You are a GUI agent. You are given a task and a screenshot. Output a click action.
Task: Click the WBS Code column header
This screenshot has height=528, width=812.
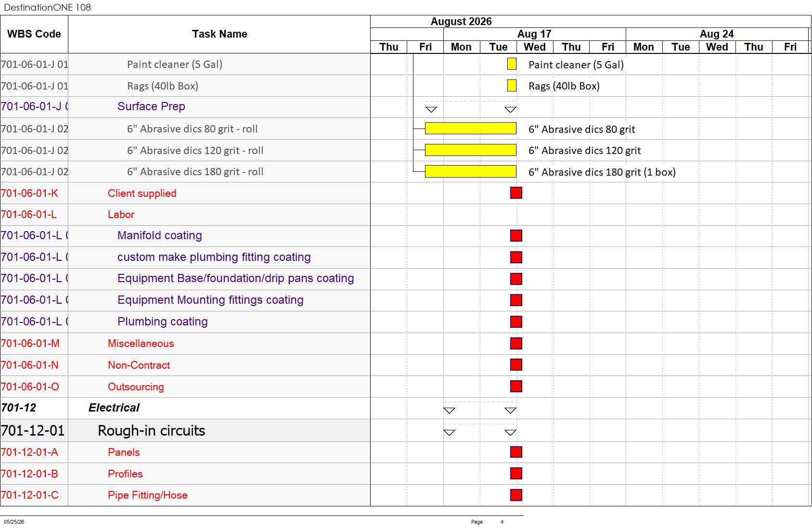click(x=34, y=34)
